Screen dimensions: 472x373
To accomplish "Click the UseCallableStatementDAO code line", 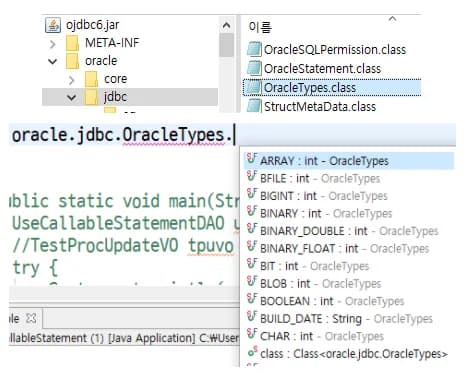I will (x=126, y=223).
